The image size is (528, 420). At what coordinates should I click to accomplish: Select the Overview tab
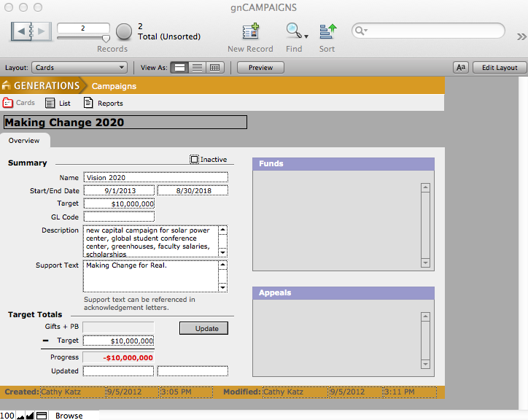click(x=24, y=141)
